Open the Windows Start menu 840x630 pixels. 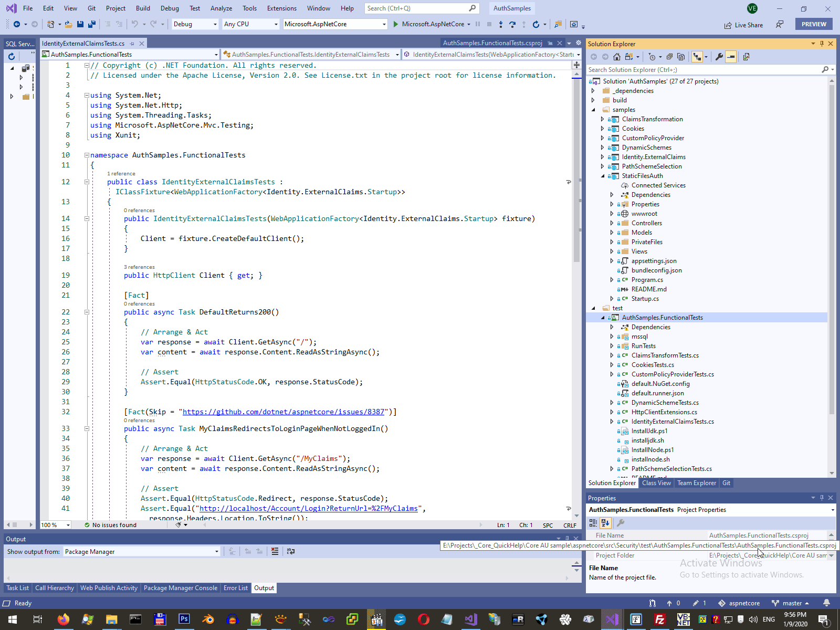pos(13,619)
